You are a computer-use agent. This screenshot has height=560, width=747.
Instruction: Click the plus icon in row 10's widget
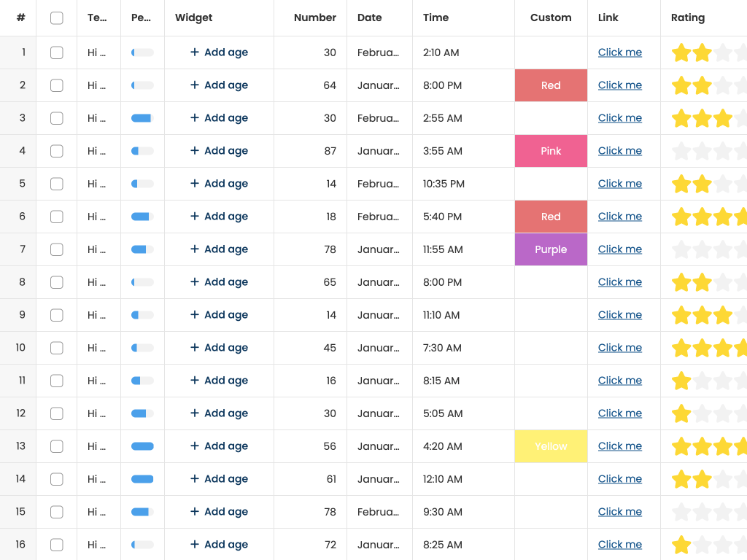(x=195, y=348)
